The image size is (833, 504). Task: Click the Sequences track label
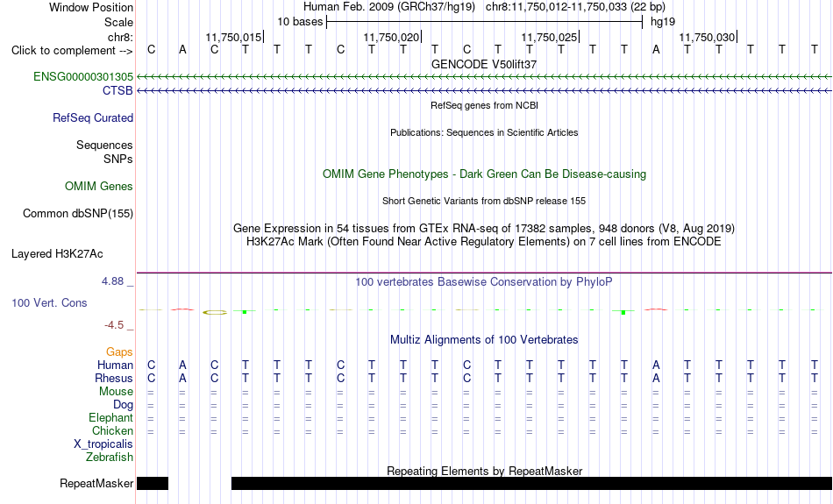point(104,145)
